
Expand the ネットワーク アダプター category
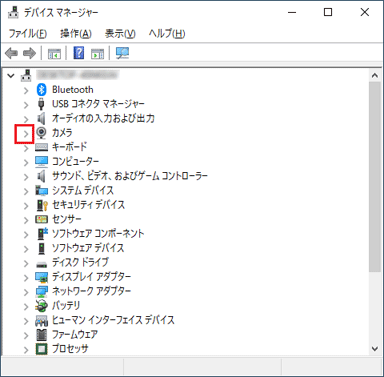[26, 292]
